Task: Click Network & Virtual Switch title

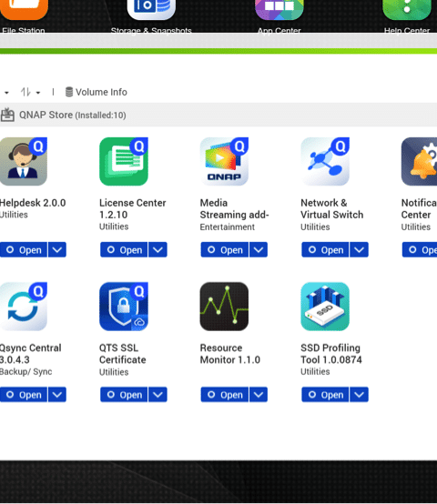Action: pos(332,209)
